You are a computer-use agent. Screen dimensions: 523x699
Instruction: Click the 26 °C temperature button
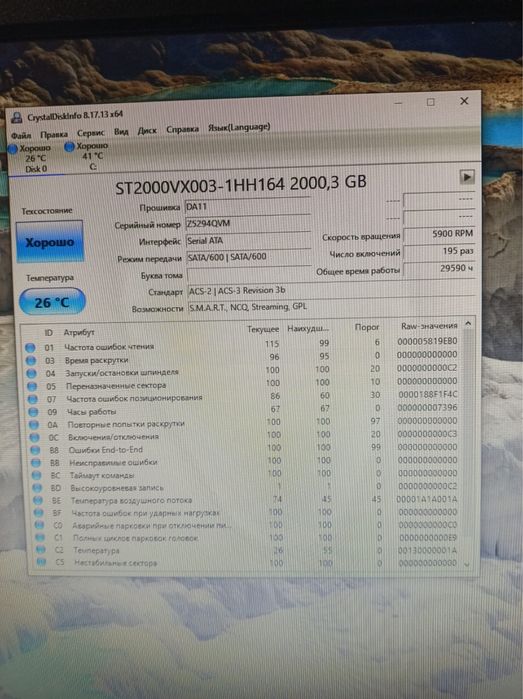[x=52, y=302]
